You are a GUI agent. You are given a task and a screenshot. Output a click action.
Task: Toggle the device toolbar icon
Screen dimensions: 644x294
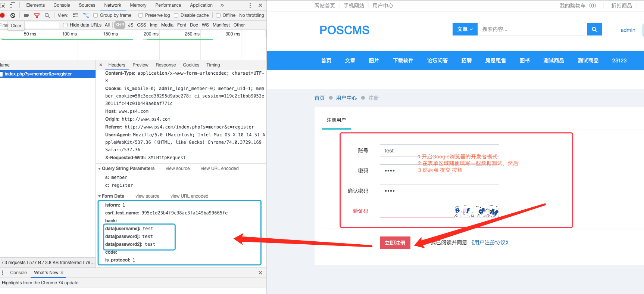coord(12,5)
